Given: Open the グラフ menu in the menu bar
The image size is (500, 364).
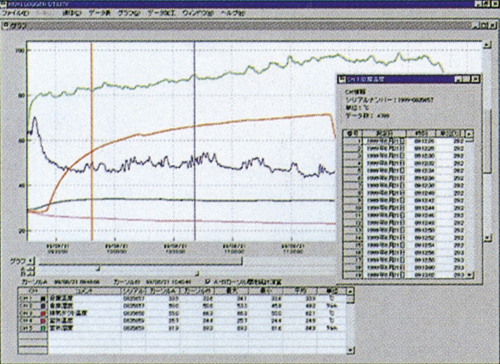Looking at the screenshot, I should pyautogui.click(x=129, y=13).
